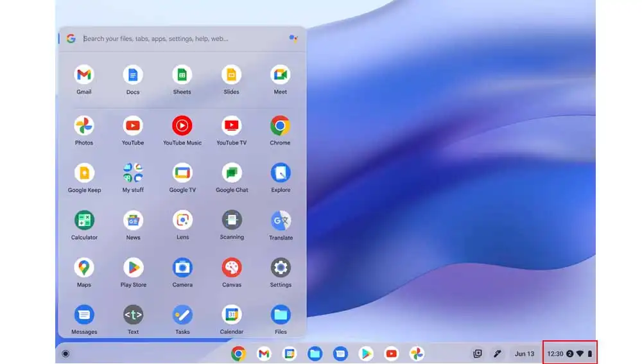Launch the Tasks app
Image resolution: width=642 pixels, height=364 pixels.
[182, 315]
